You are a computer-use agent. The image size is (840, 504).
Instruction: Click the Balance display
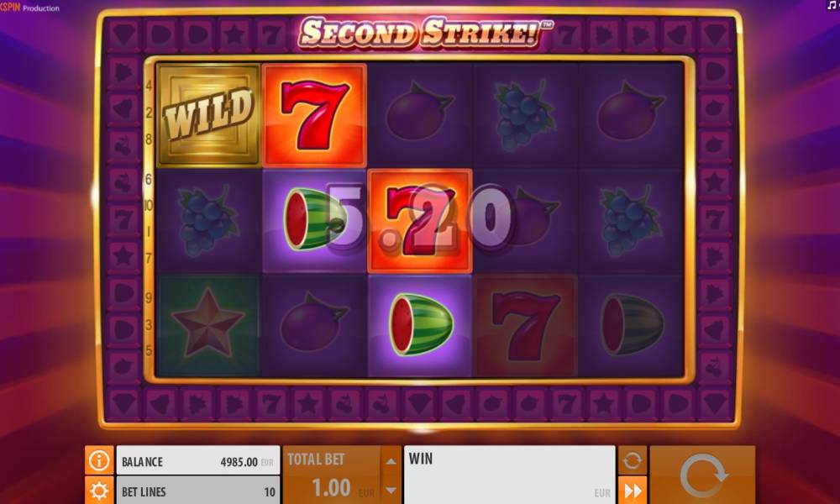[198, 460]
